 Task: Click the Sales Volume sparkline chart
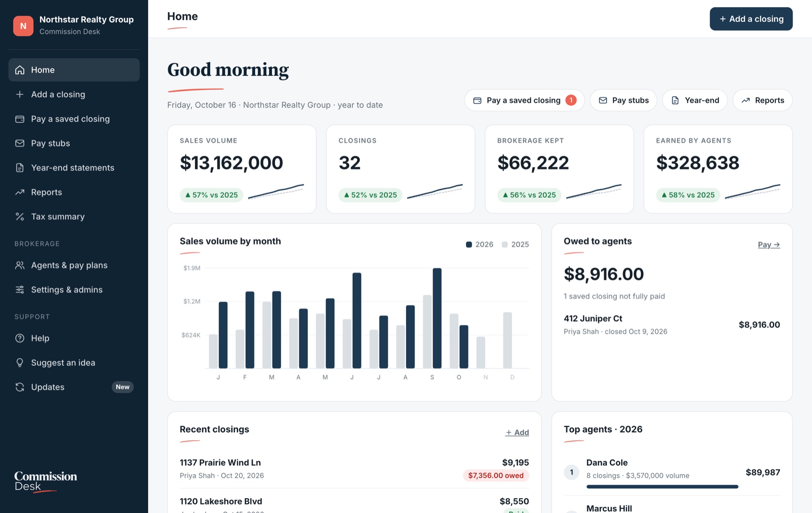point(276,191)
